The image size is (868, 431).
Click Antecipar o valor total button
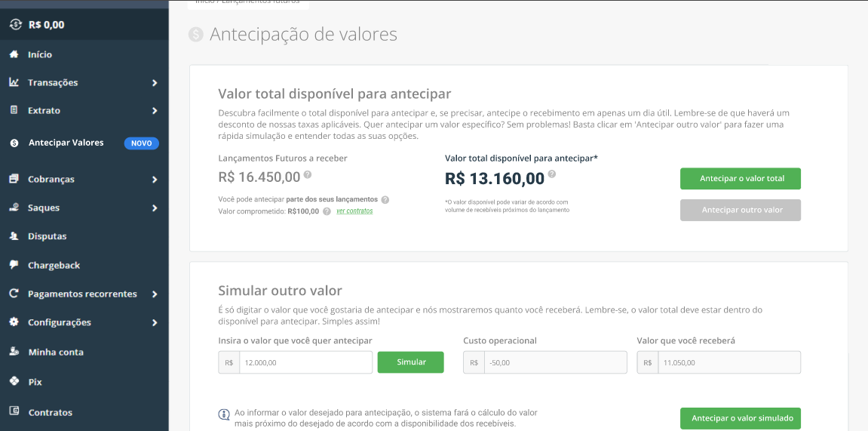coord(740,179)
